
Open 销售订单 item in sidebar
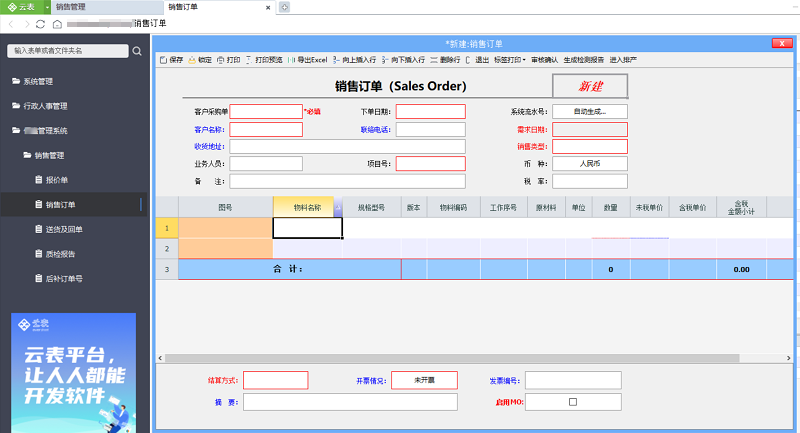55,205
